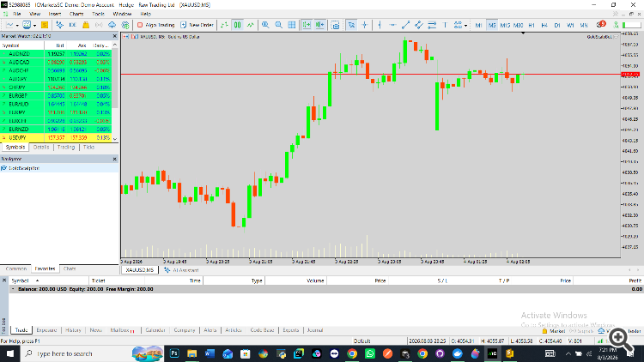Open the Code Base tab in Toolbox
This screenshot has width=644, height=362.
click(x=262, y=330)
